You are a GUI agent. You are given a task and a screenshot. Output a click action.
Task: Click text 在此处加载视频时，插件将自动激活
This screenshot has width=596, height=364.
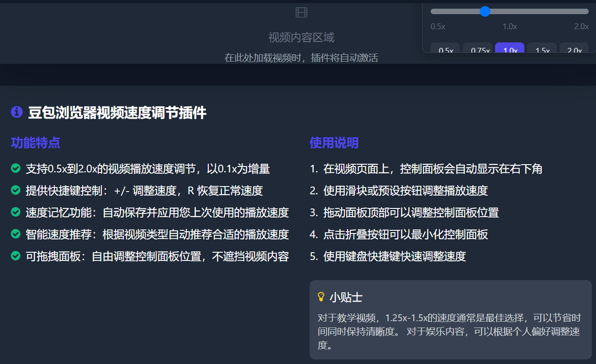(301, 58)
